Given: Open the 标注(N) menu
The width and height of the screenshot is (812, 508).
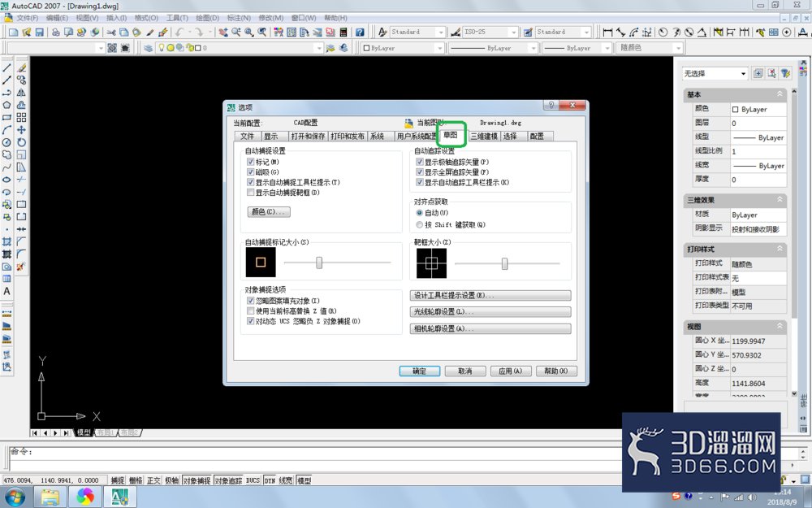Looking at the screenshot, I should coord(239,18).
